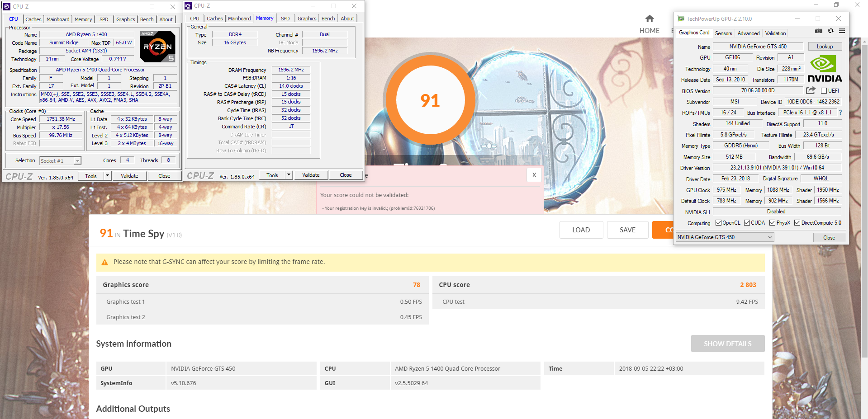This screenshot has height=419, width=868.
Task: Open the GPU-Z hamburger menu icon
Action: coord(842,31)
